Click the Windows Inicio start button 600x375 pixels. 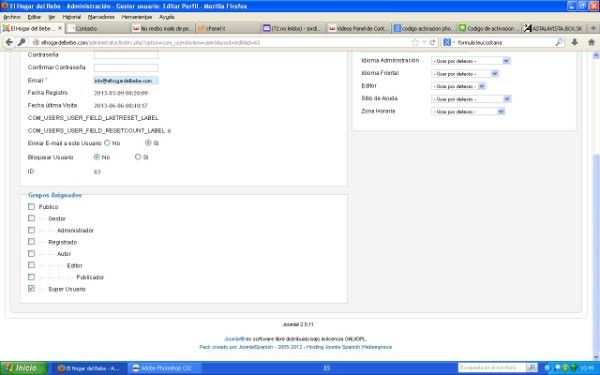(24, 368)
